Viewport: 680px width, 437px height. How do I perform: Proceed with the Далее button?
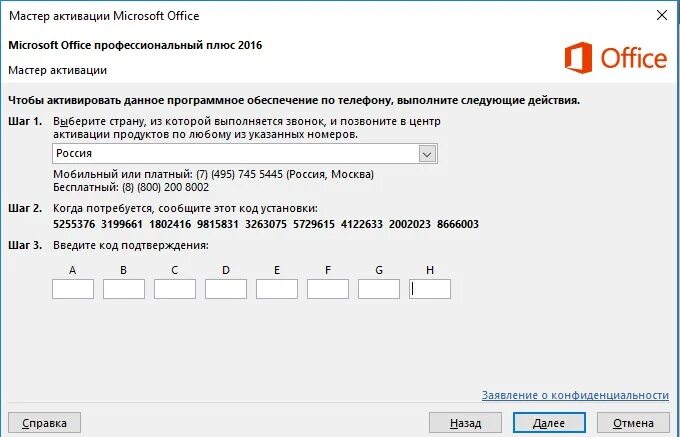tap(549, 423)
